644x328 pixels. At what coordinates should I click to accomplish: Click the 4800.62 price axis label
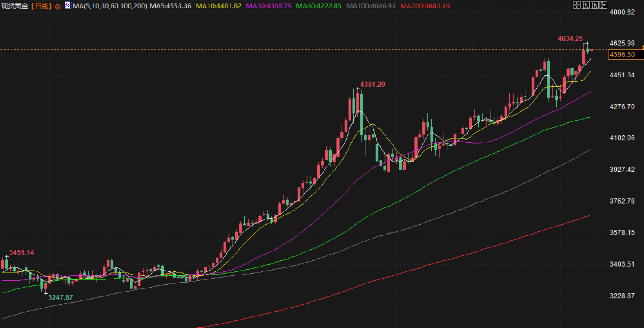[622, 12]
